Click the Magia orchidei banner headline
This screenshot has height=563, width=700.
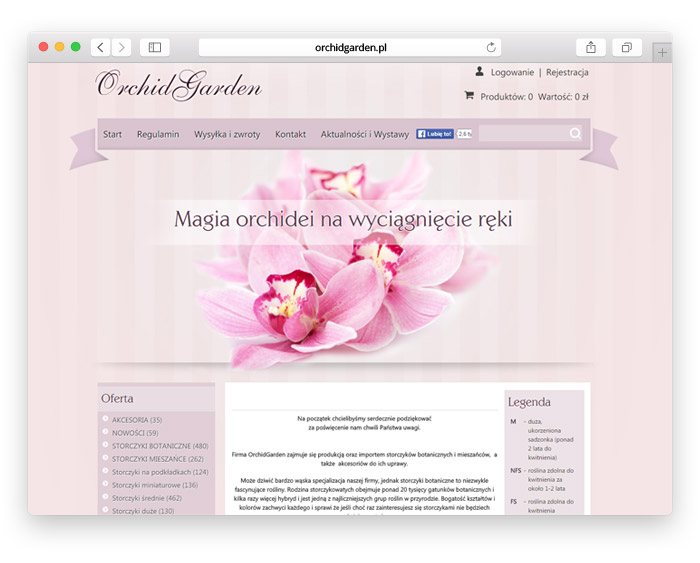[x=343, y=219]
